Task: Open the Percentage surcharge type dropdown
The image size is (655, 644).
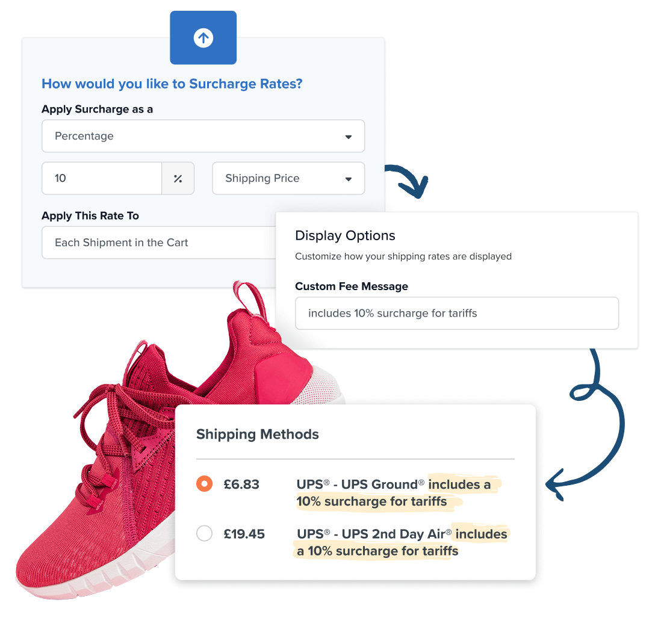Action: [x=203, y=136]
